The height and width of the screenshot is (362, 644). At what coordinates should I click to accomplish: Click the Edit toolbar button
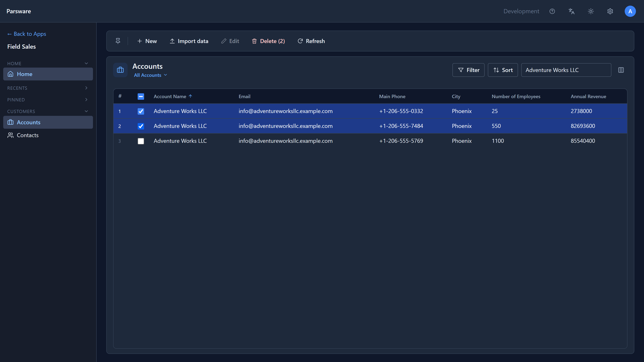pyautogui.click(x=230, y=41)
